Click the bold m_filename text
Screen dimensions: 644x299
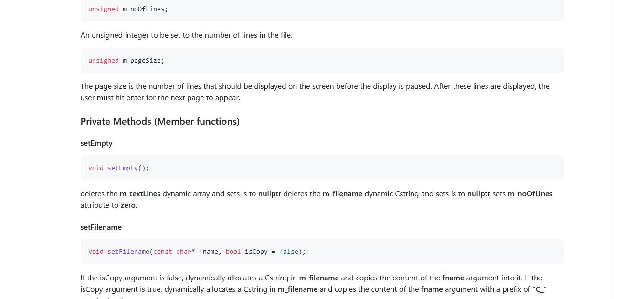click(x=342, y=193)
